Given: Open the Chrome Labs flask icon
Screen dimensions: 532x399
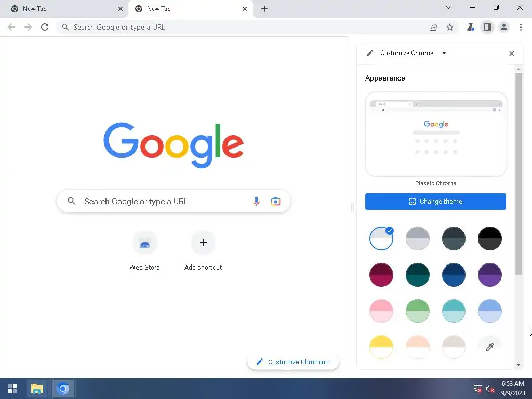Looking at the screenshot, I should tap(470, 27).
